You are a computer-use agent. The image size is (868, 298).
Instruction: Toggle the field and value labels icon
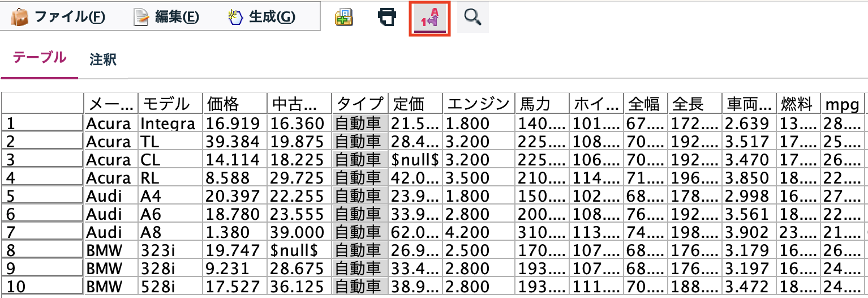(429, 19)
